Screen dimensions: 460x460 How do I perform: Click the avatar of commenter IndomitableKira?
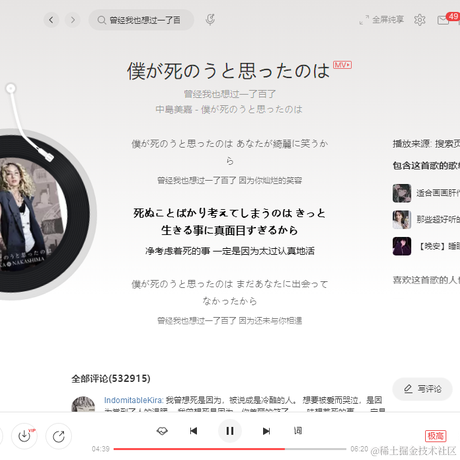[83, 404]
